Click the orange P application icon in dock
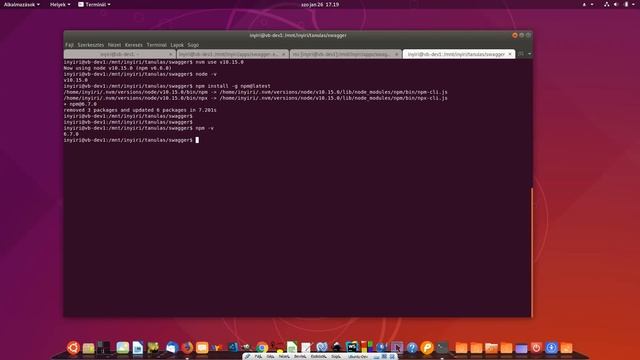The width and height of the screenshot is (640, 360). [427, 347]
